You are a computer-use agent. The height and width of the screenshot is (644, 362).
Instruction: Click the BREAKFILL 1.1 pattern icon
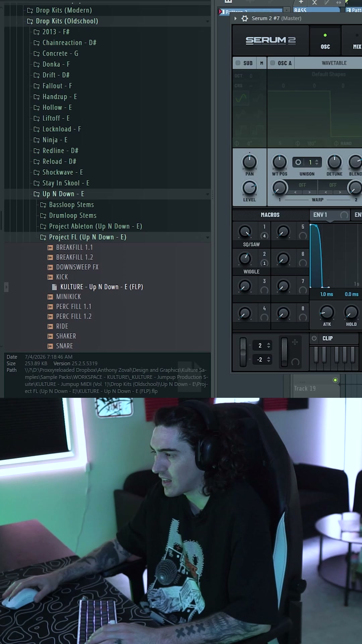[x=50, y=248]
